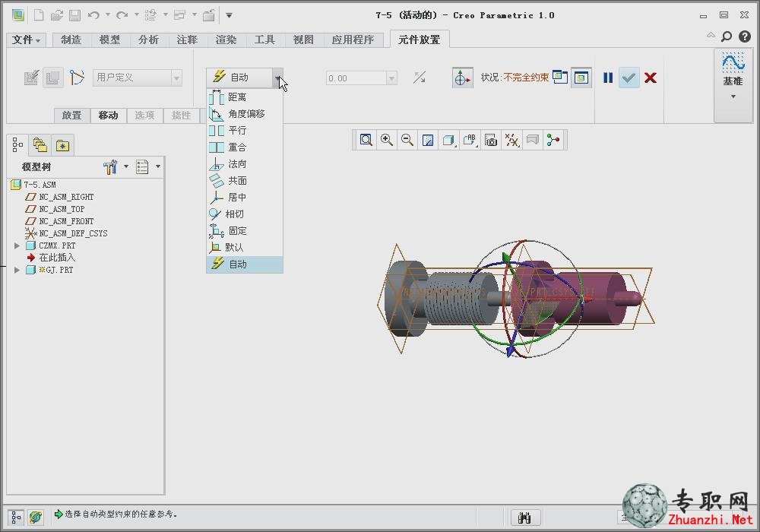Toggle the navigator panel from status bar

[x=16, y=518]
